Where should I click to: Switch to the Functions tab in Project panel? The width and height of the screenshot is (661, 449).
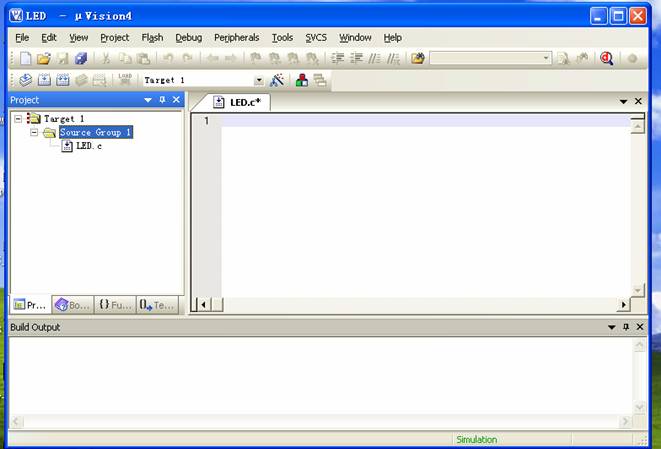(x=114, y=305)
